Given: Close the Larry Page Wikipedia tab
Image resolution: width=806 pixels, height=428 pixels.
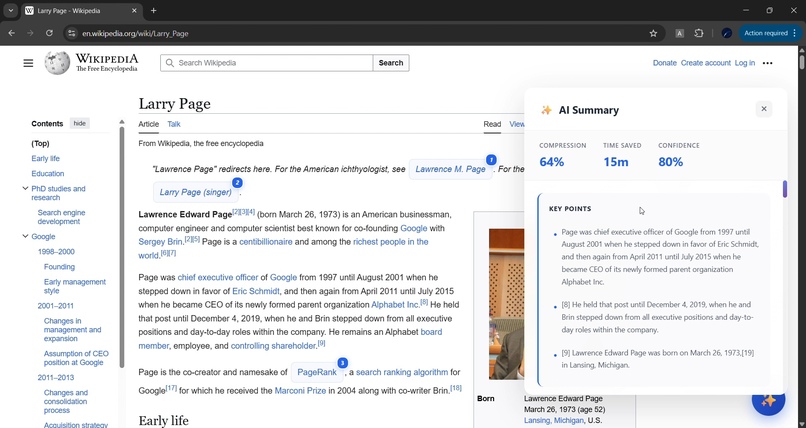Looking at the screenshot, I should coord(134,10).
